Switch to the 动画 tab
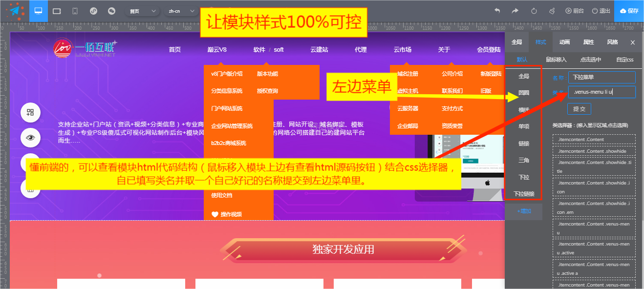644x289 pixels. tap(564, 42)
